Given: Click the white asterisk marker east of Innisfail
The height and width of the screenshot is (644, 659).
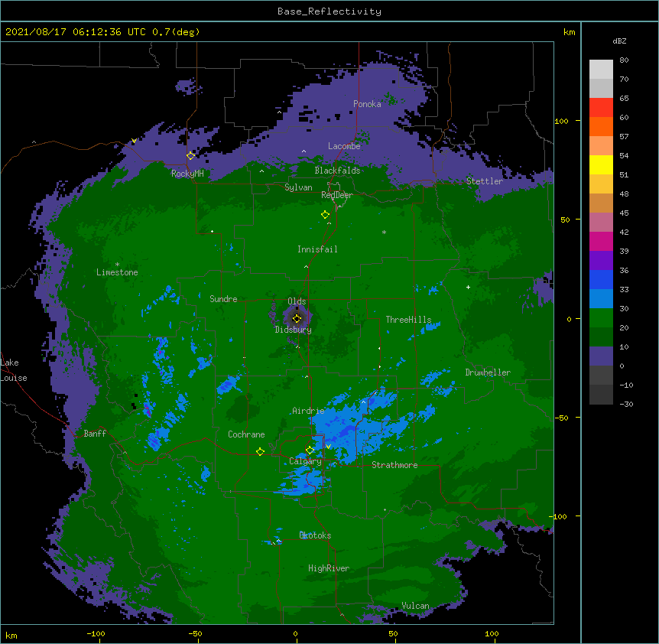Looking at the screenshot, I should coord(384,232).
